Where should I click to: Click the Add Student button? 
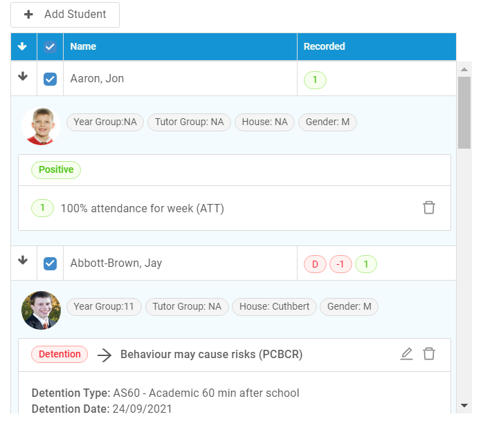click(x=65, y=15)
